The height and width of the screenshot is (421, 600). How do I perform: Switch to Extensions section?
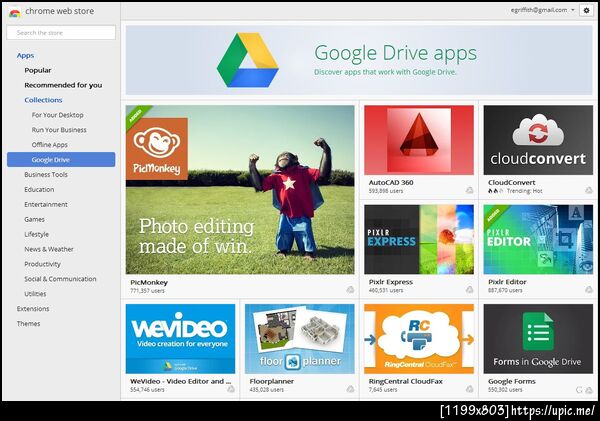(x=33, y=309)
